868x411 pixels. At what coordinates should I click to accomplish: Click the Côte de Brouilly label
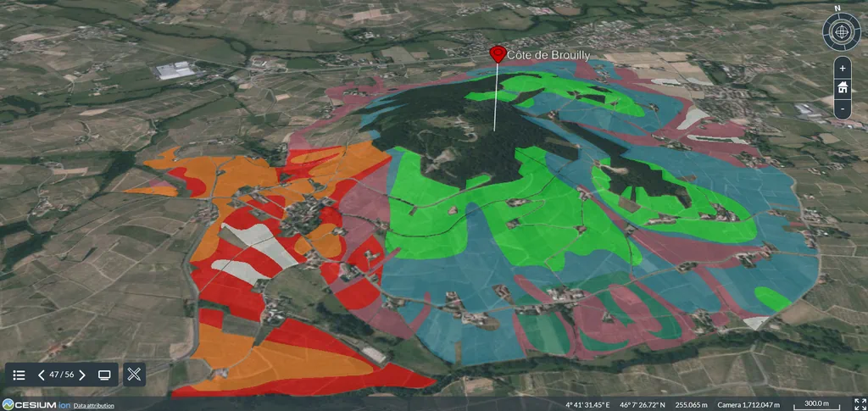[x=548, y=55]
